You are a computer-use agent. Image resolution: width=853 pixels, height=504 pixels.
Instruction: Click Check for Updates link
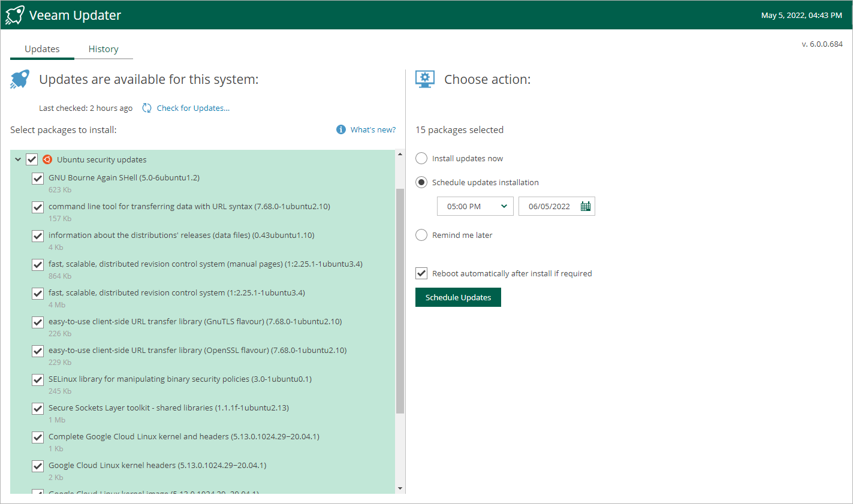coord(193,108)
